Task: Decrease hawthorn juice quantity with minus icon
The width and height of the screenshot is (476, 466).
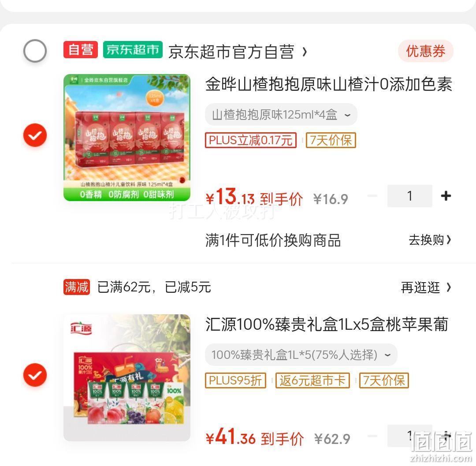Action: (372, 196)
